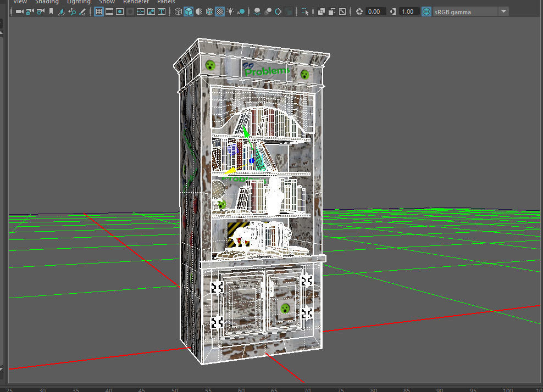Open the Shading menu

(x=47, y=2)
